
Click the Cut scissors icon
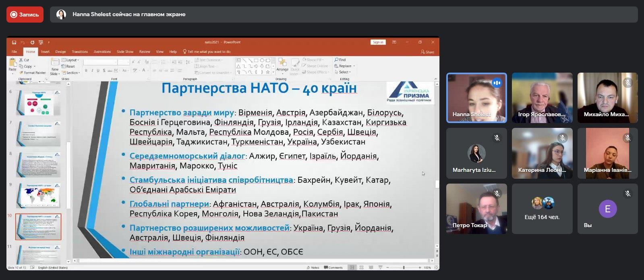coord(21,60)
